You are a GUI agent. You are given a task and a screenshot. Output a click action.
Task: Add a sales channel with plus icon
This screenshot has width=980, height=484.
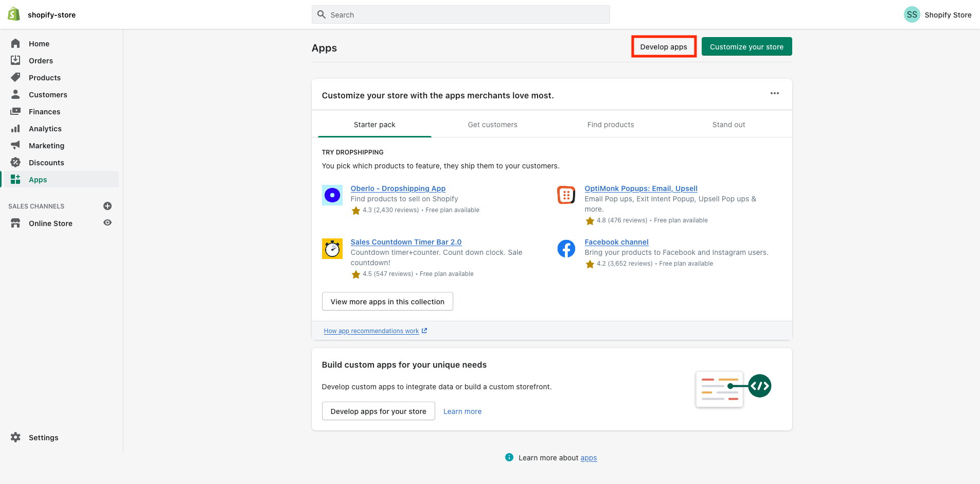tap(108, 206)
